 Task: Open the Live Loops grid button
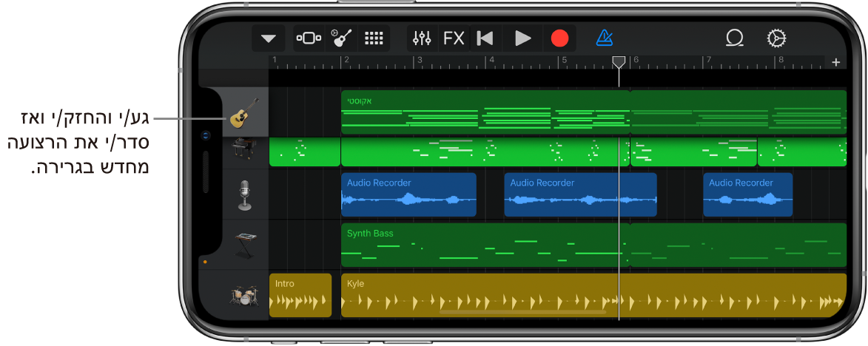pyautogui.click(x=374, y=38)
